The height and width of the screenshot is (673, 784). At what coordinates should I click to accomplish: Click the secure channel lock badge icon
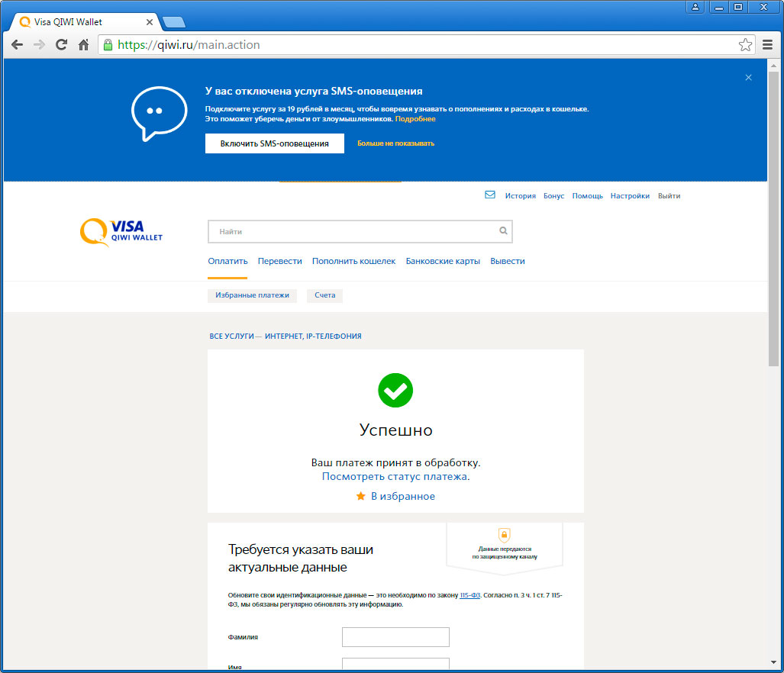coord(504,535)
